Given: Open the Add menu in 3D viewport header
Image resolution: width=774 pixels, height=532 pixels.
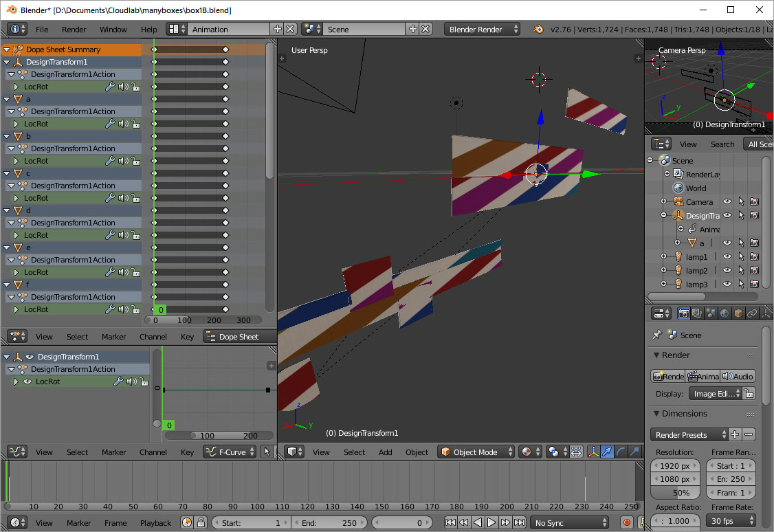Looking at the screenshot, I should (x=386, y=452).
